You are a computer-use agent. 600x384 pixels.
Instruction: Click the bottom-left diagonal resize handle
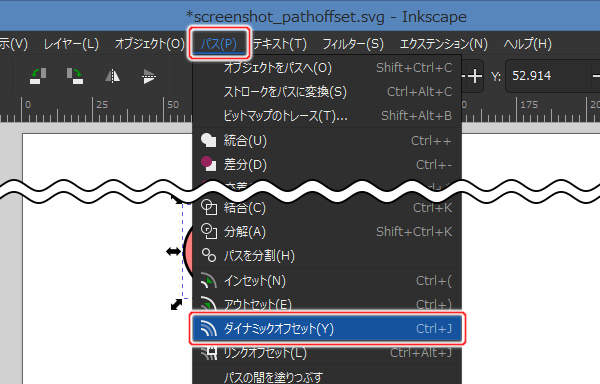(176, 304)
